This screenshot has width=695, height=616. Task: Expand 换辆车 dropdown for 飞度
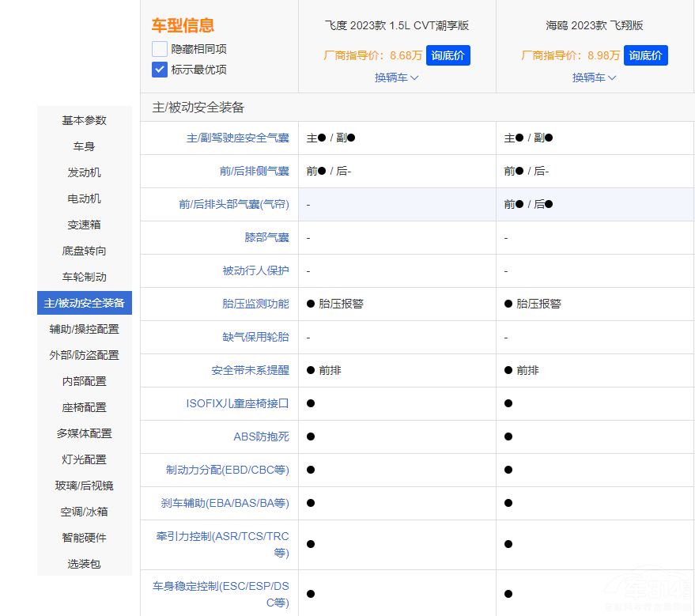[x=397, y=77]
